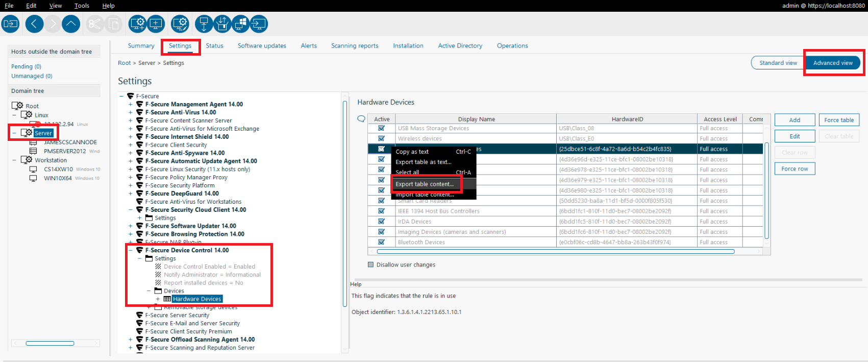This screenshot has height=362, width=868.
Task: Enable Disallow user changes checkbox
Action: click(x=370, y=264)
